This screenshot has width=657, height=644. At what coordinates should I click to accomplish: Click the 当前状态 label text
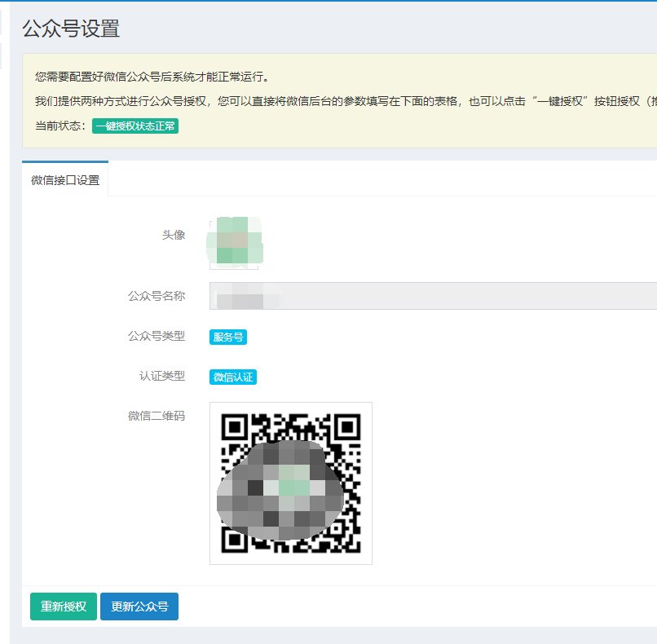pyautogui.click(x=60, y=126)
